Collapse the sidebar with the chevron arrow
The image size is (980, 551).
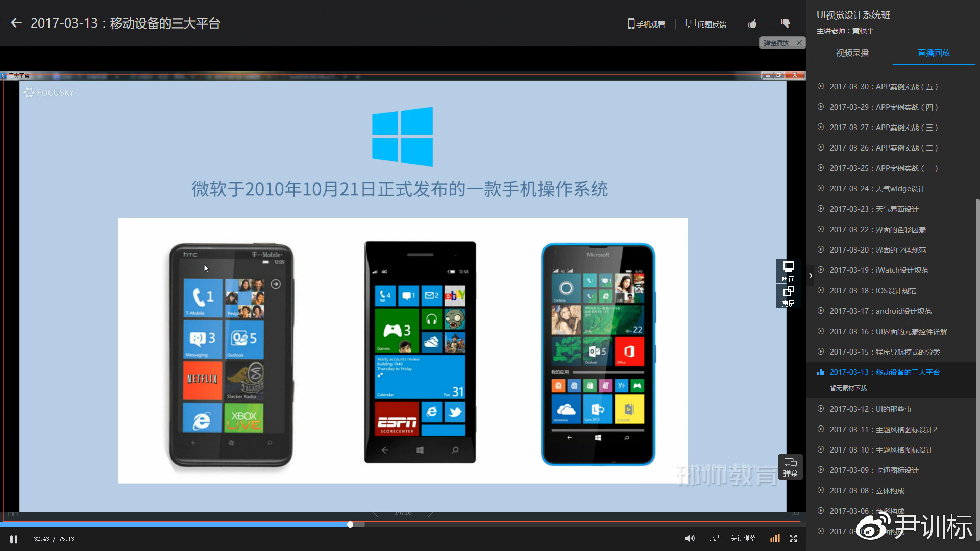811,276
